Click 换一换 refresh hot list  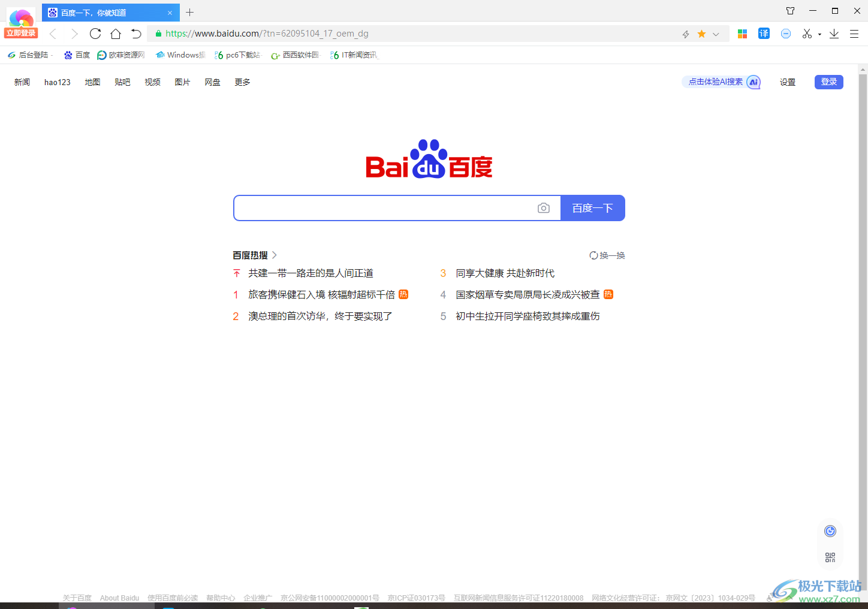pyautogui.click(x=607, y=255)
